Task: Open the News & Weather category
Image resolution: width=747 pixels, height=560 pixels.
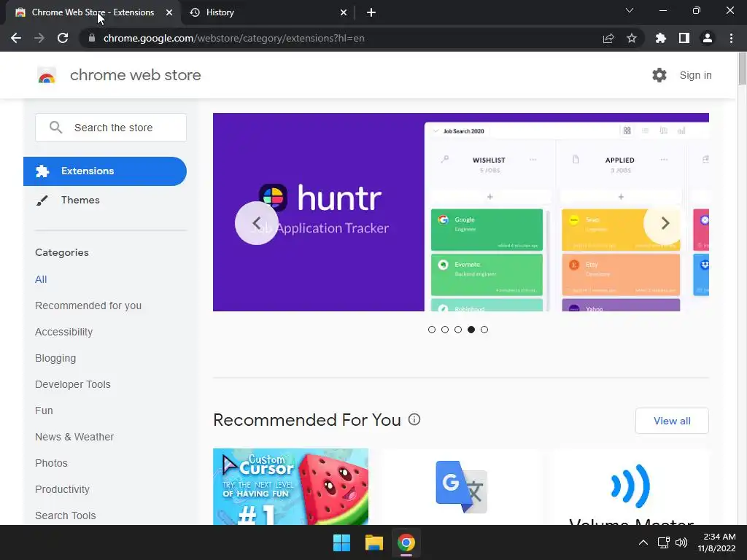Action: 74,437
